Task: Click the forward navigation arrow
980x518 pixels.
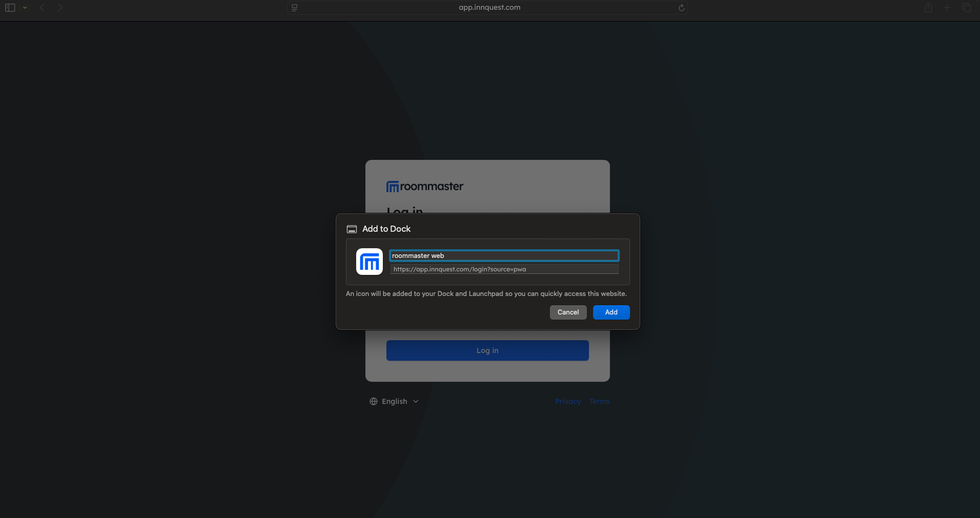Action: [x=60, y=7]
